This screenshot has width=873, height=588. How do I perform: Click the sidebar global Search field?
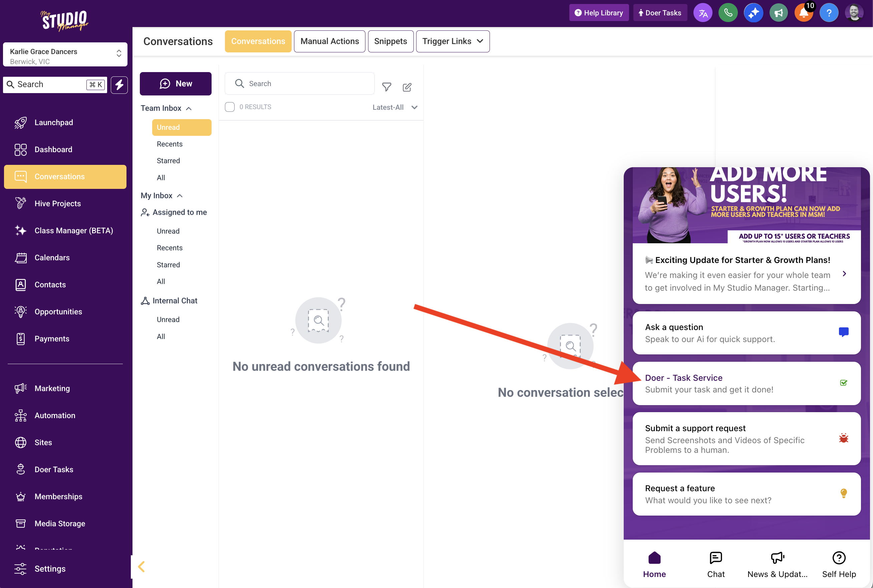point(55,85)
